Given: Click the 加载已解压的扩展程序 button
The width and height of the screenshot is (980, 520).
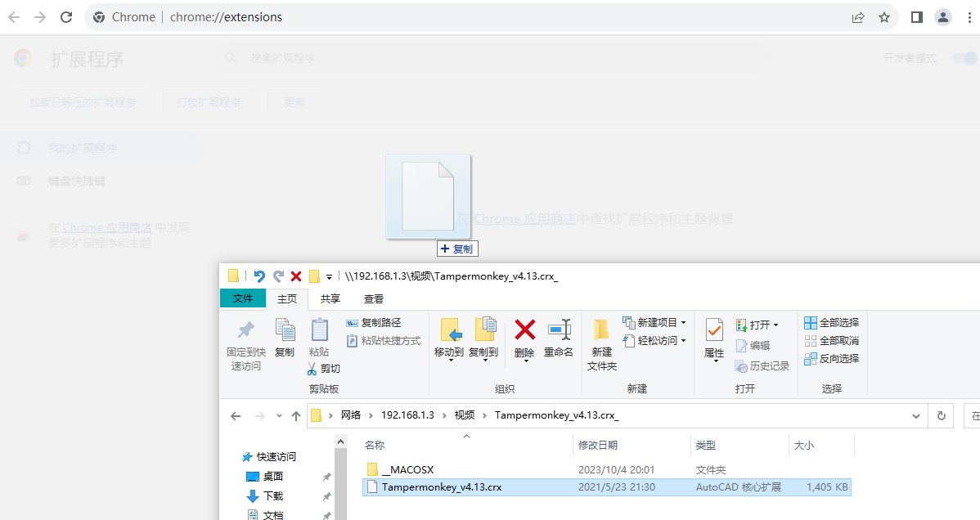Looking at the screenshot, I should click(x=83, y=102).
